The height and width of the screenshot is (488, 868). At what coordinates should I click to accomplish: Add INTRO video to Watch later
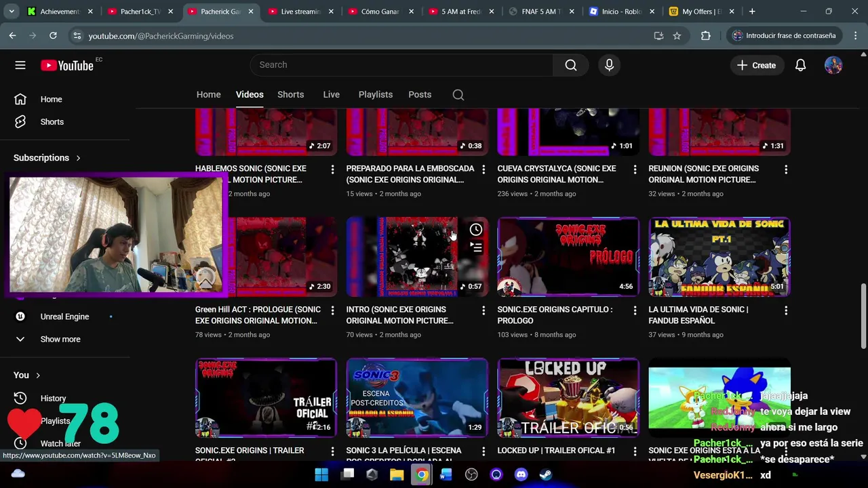(x=476, y=230)
